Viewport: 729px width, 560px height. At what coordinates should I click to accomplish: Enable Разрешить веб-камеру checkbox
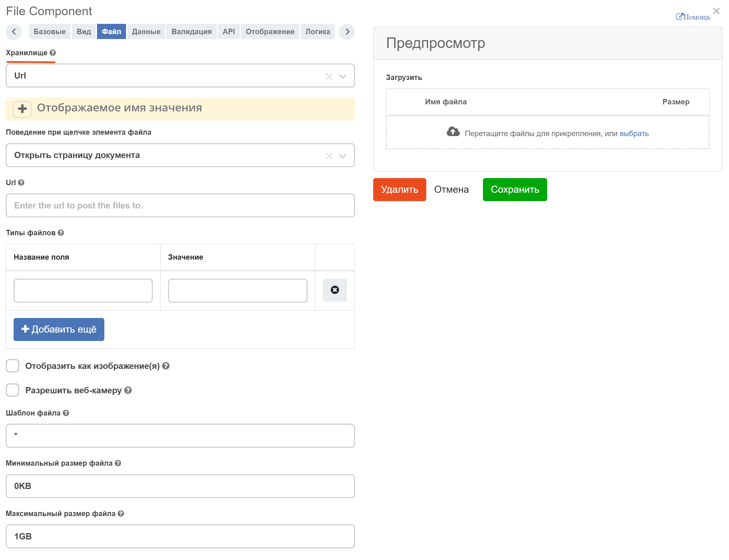click(x=13, y=390)
